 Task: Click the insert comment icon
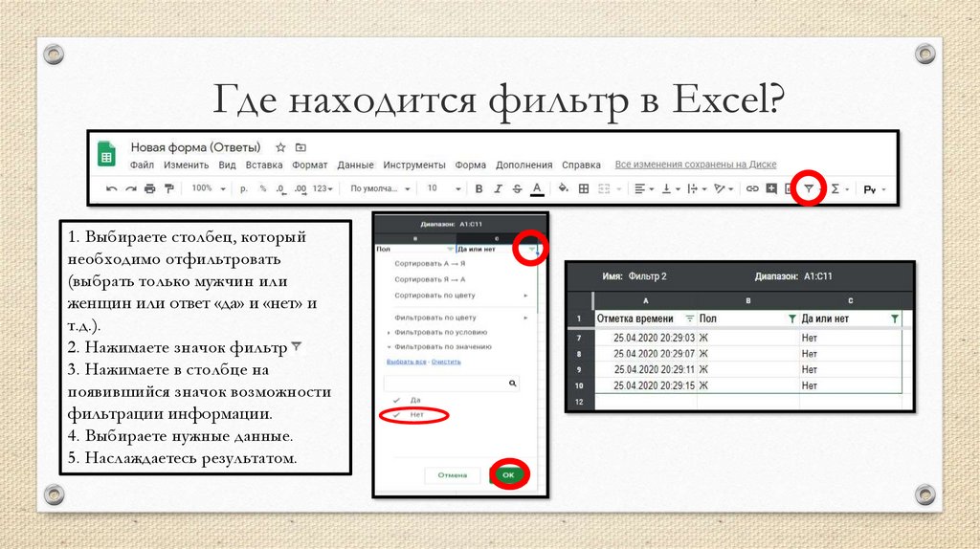tap(772, 188)
